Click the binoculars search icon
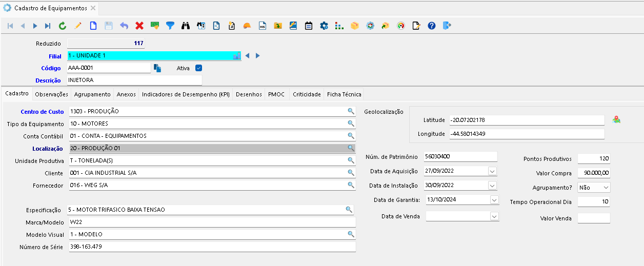Viewport: 644px width, 266px height. [x=186, y=26]
